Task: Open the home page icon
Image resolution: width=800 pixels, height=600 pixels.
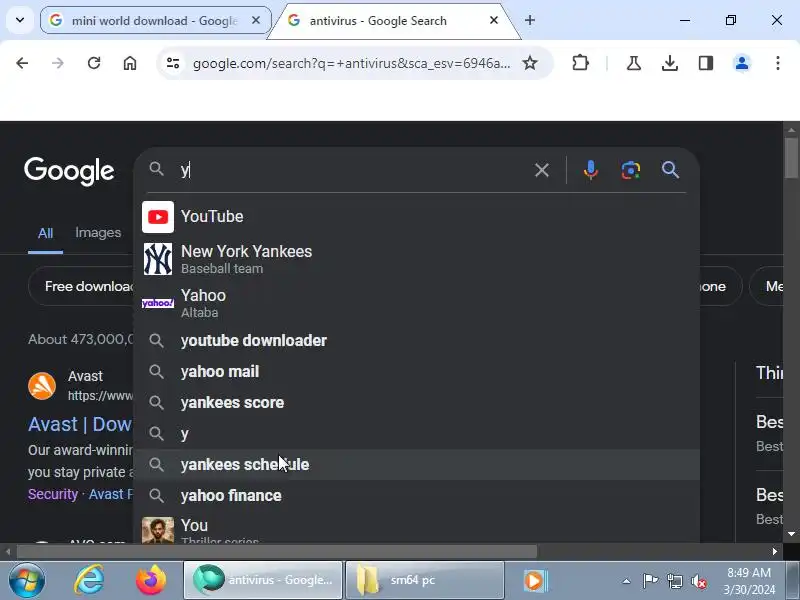Action: [130, 63]
